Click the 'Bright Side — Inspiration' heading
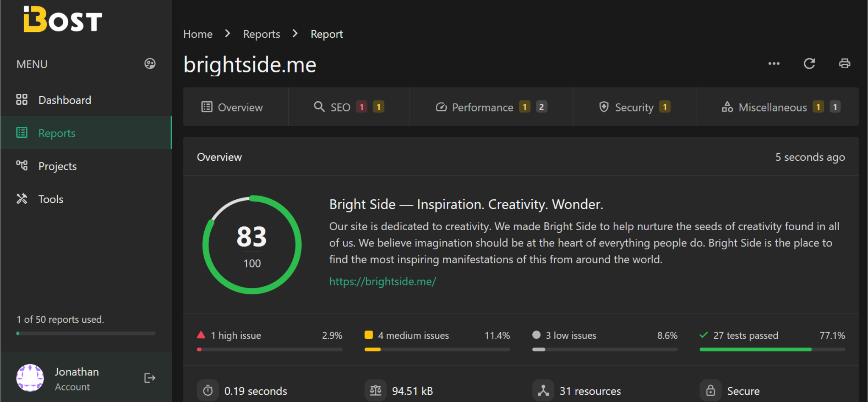This screenshot has width=868, height=402. click(x=466, y=204)
